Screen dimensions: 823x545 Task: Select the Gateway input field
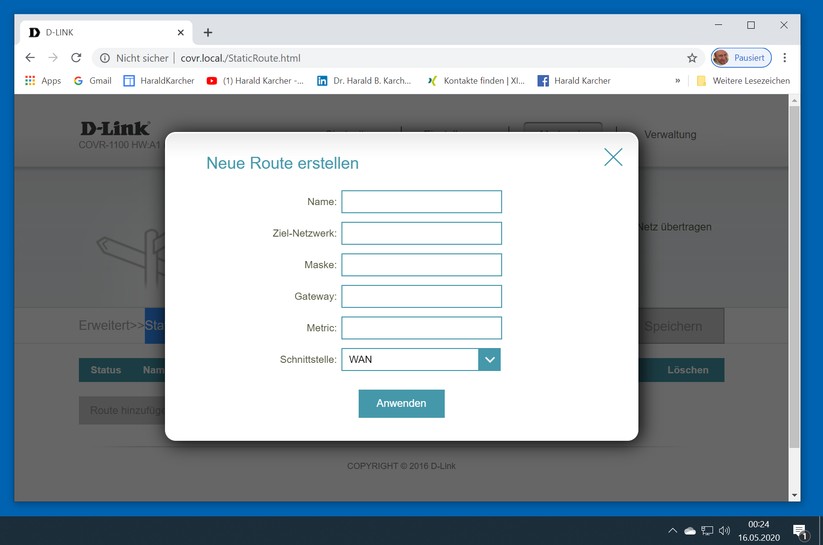pyautogui.click(x=421, y=296)
